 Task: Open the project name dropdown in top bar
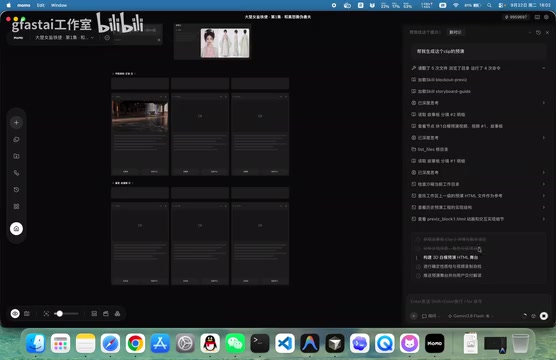click(65, 38)
